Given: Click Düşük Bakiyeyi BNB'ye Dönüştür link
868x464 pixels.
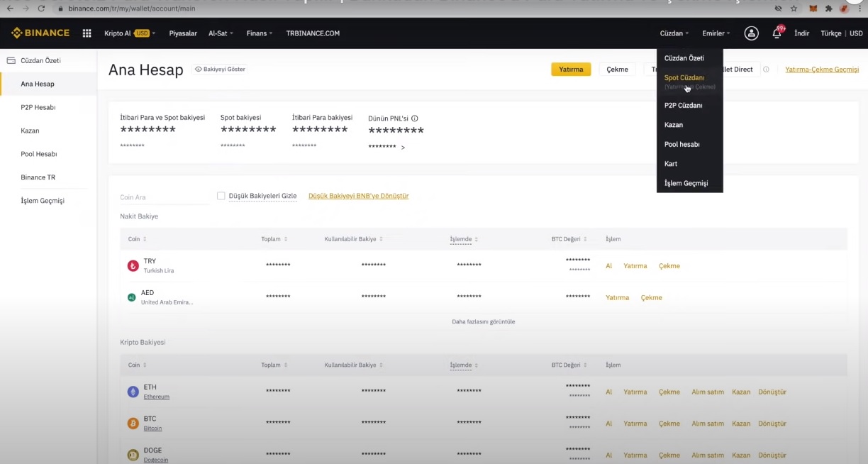Looking at the screenshot, I should point(358,196).
